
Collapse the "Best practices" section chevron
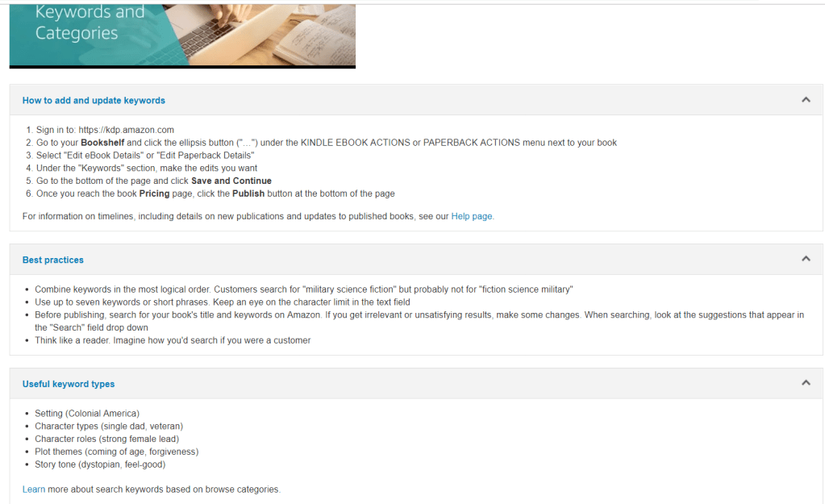(805, 259)
